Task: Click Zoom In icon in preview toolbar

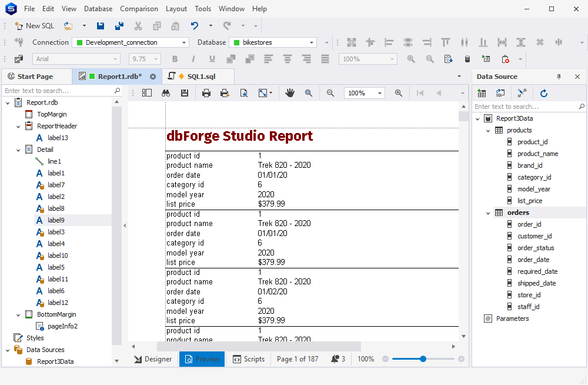Action: (x=399, y=93)
